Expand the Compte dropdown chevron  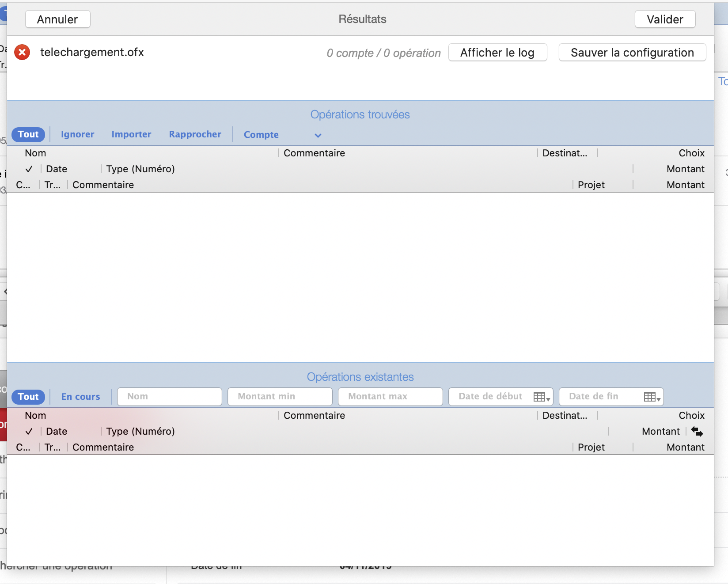[x=318, y=135]
